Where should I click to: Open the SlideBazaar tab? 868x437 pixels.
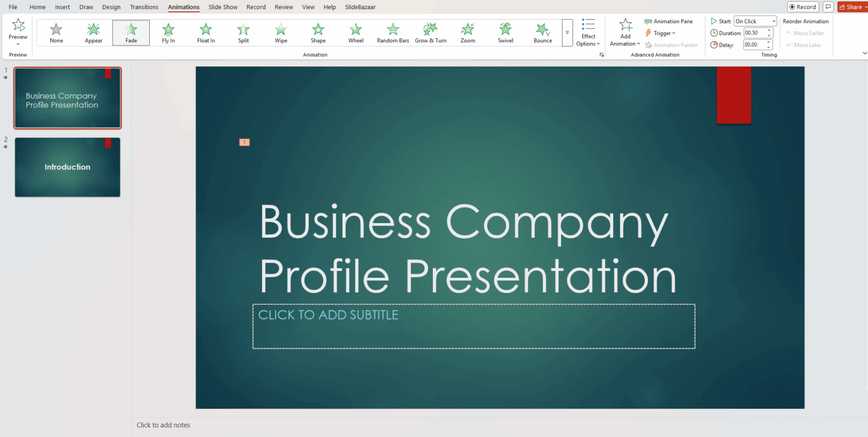tap(361, 7)
